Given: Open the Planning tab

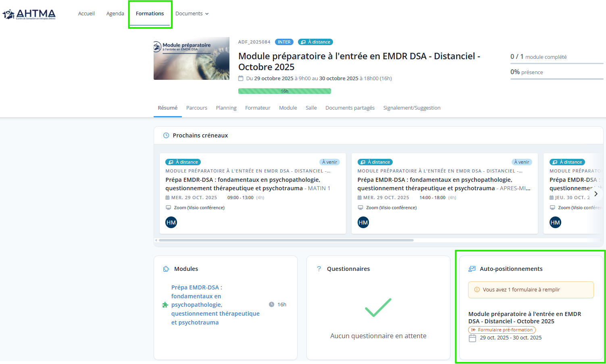Looking at the screenshot, I should tap(226, 108).
